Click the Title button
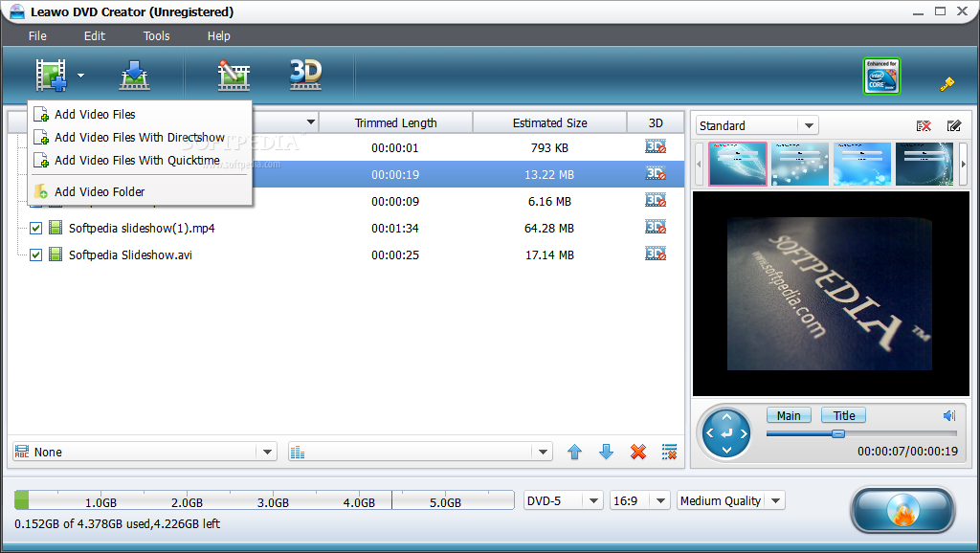980x553 pixels. point(844,415)
